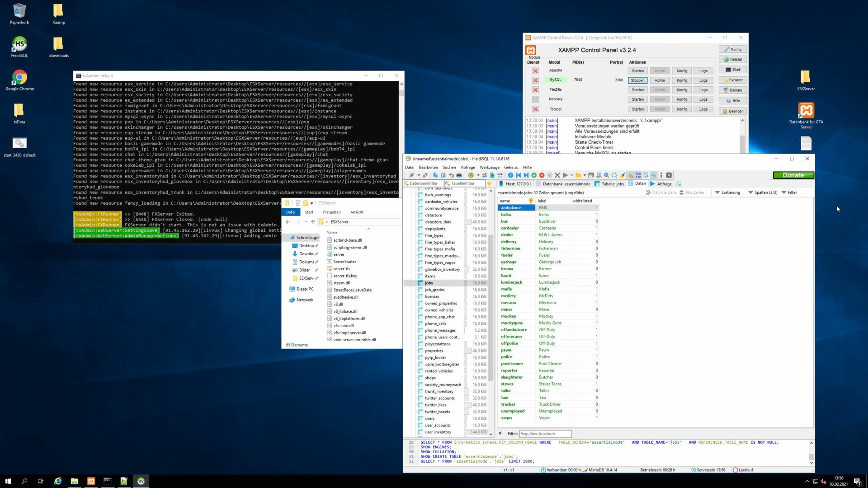This screenshot has width=868, height=488.
Task: Open the Sortierung dropdown in HeidiSQL
Action: [727, 192]
